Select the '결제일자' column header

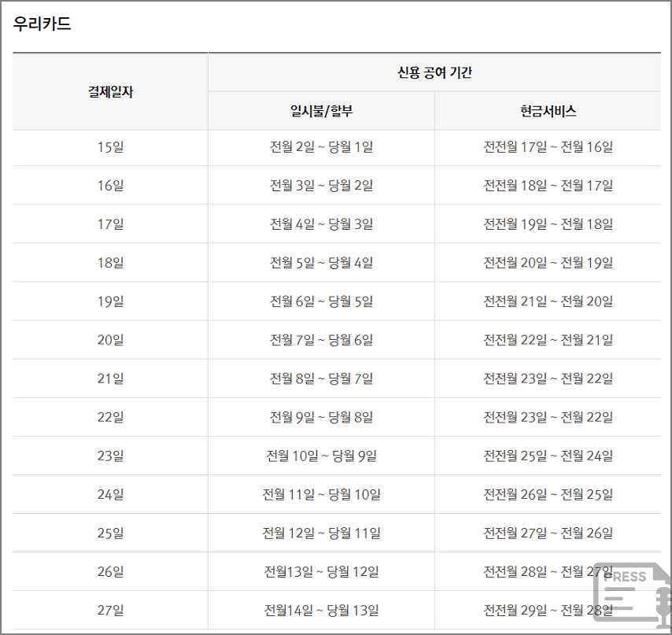[111, 92]
